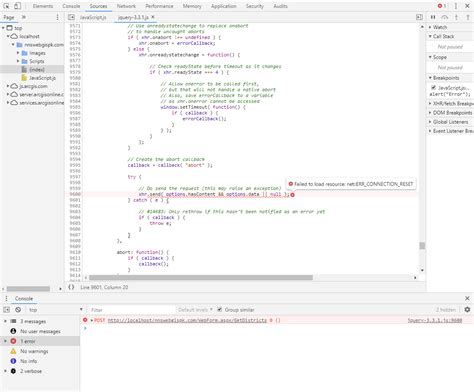Click the red error icon of POST message

(x=85, y=320)
